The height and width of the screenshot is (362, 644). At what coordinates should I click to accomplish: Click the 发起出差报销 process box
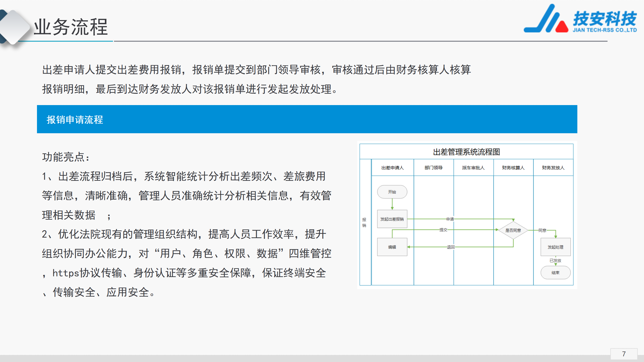click(x=392, y=219)
